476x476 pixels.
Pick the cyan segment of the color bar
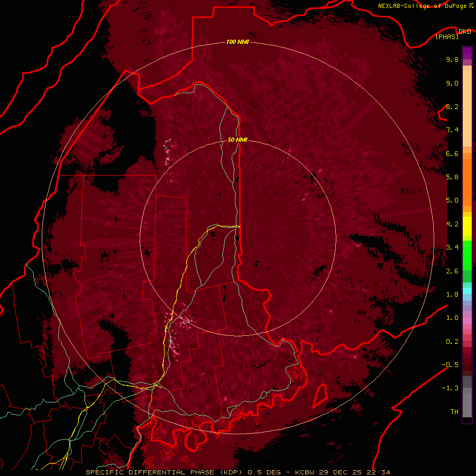click(x=467, y=291)
